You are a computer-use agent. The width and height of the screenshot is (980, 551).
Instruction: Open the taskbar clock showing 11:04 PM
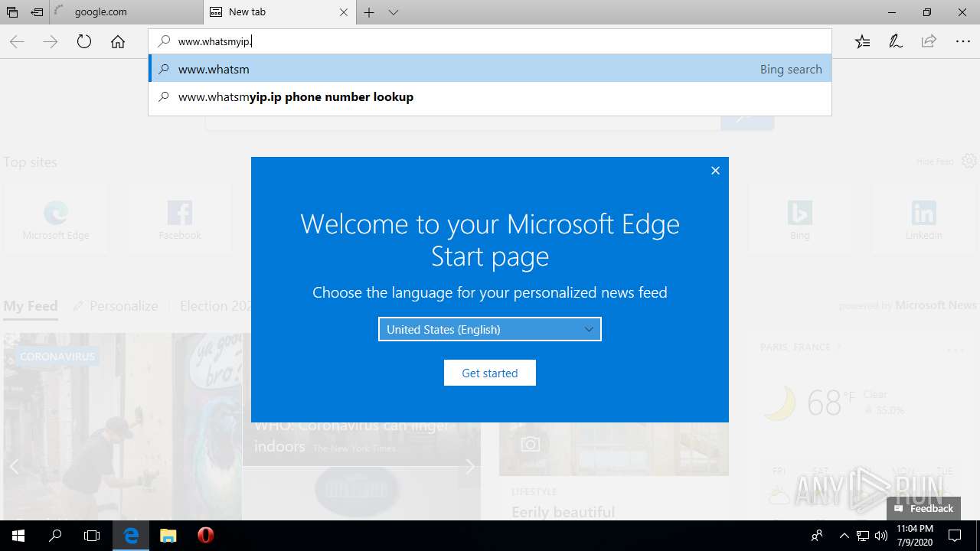coord(915,536)
